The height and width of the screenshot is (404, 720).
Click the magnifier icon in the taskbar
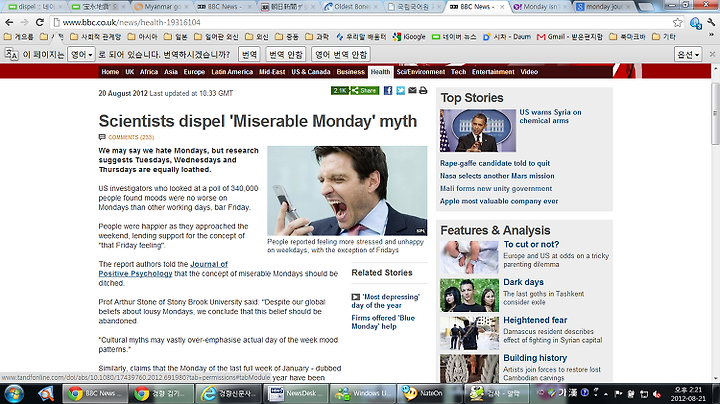coord(46,394)
